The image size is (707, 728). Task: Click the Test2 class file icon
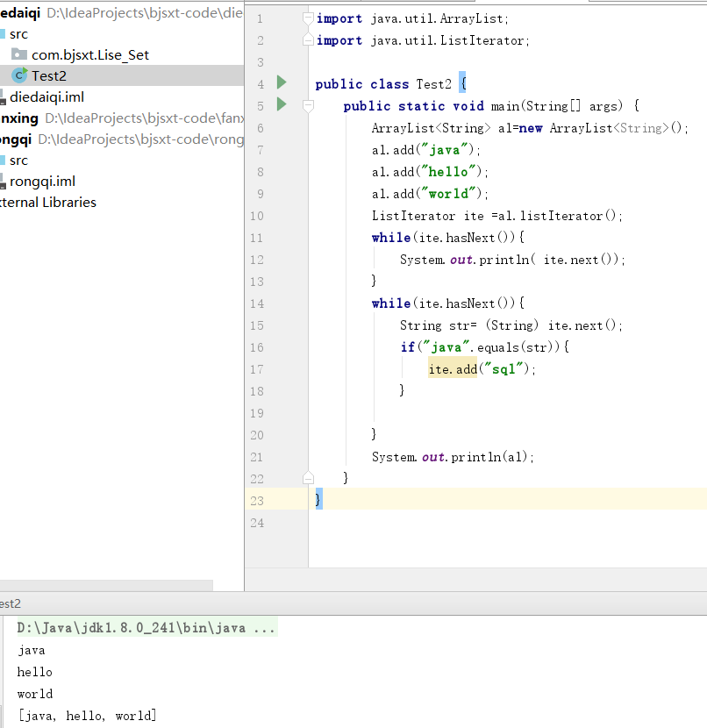tap(19, 75)
